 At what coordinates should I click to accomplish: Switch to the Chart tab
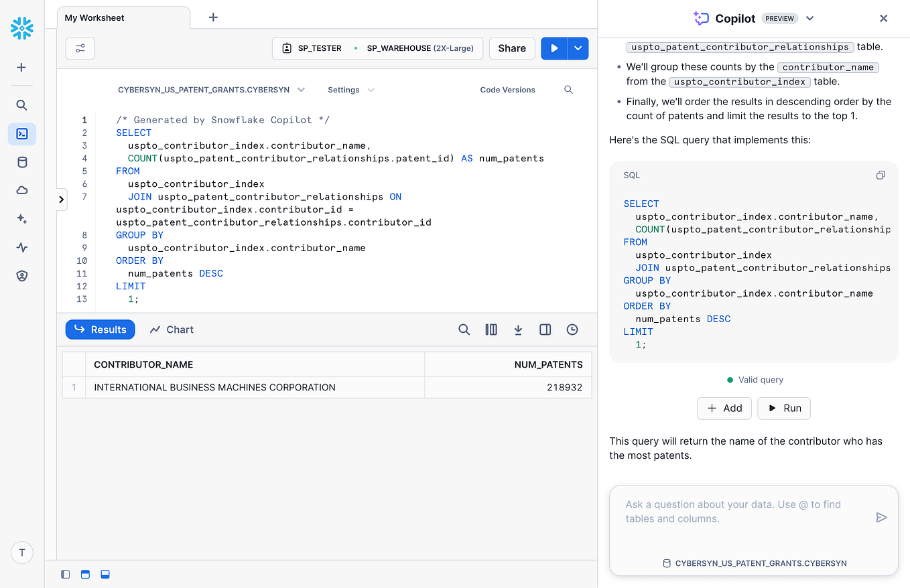point(171,329)
